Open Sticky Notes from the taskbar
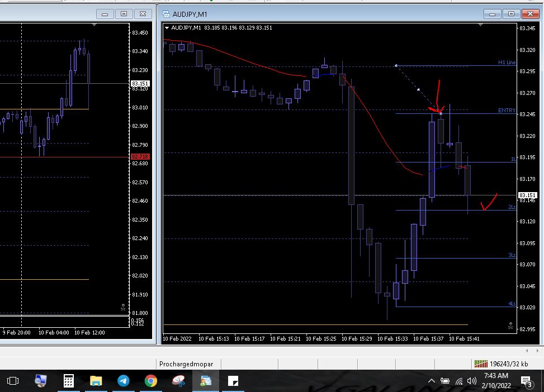This screenshot has height=392, width=544. click(x=233, y=381)
